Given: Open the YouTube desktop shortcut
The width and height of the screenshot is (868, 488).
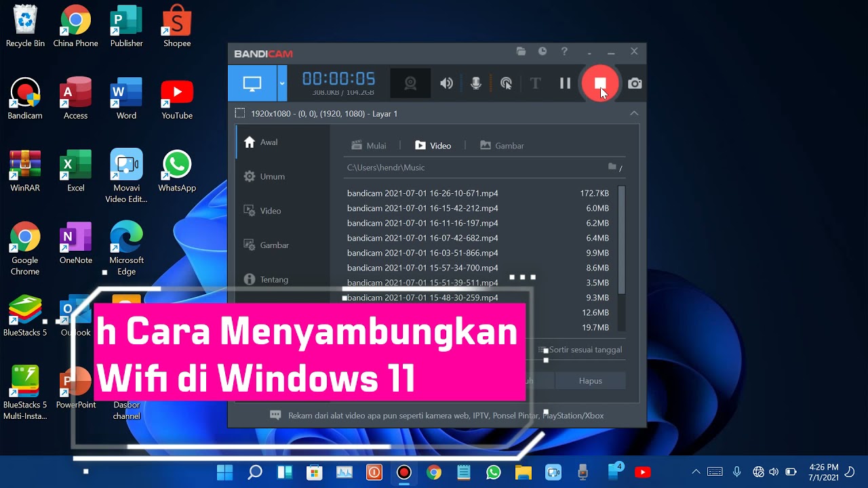Looking at the screenshot, I should coord(177,100).
